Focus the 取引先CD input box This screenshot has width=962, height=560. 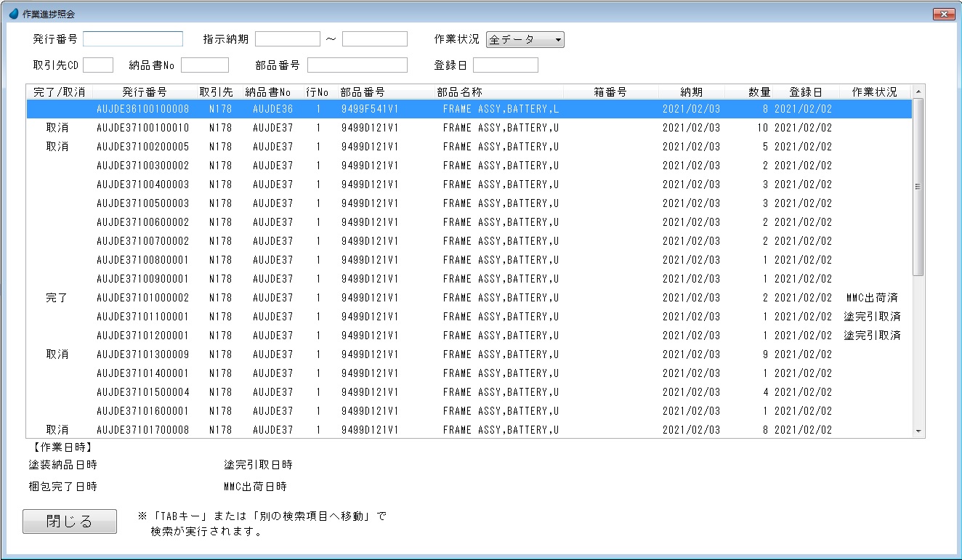[x=98, y=65]
